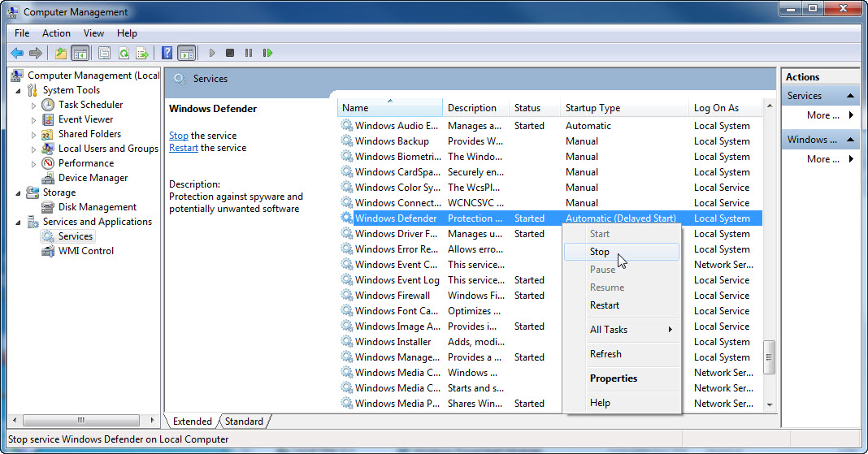Expand the Performance node
The width and height of the screenshot is (868, 454).
(33, 164)
